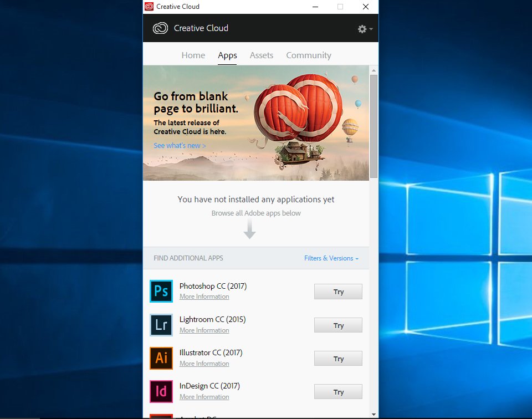Open More Information for Lightroom CC
Image resolution: width=532 pixels, height=419 pixels.
tap(204, 330)
